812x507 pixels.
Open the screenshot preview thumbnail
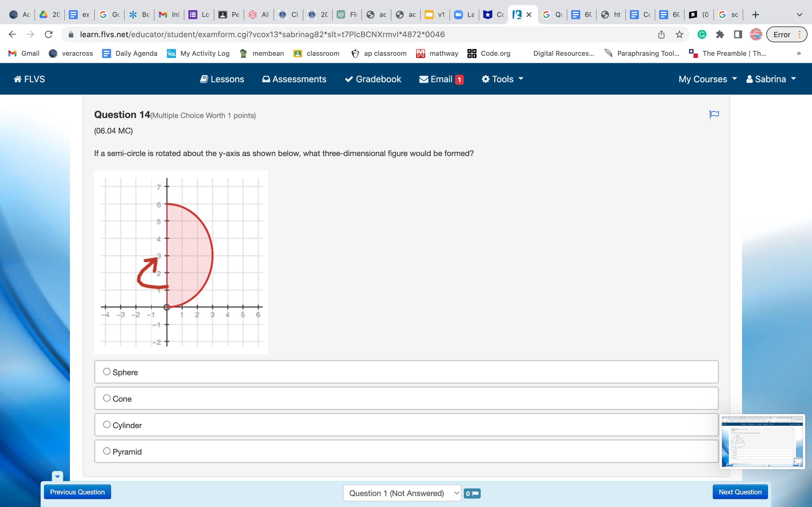[x=762, y=441]
